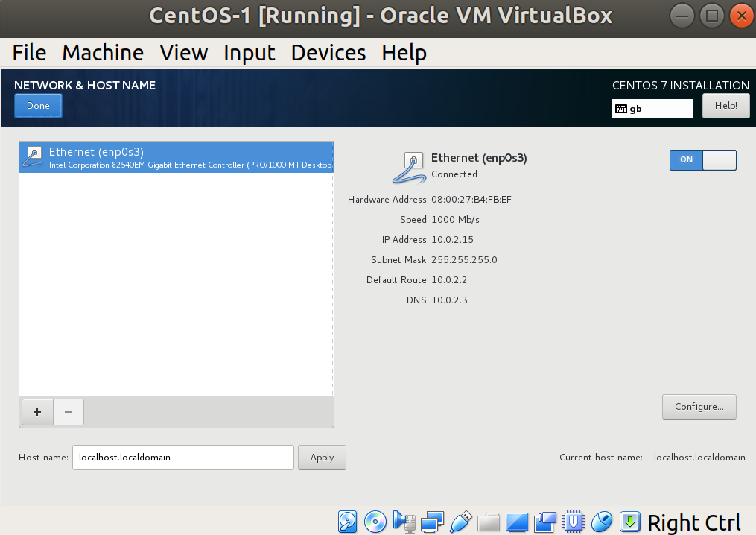Viewport: 756px width, 535px height.
Task: Click the video recording status icon
Action: tap(545, 522)
